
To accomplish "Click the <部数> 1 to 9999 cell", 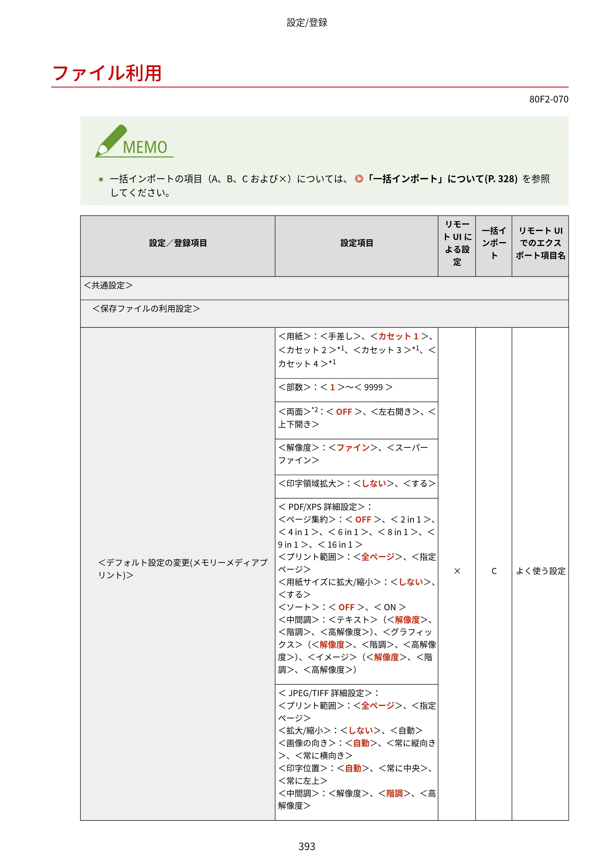I will (x=356, y=390).
